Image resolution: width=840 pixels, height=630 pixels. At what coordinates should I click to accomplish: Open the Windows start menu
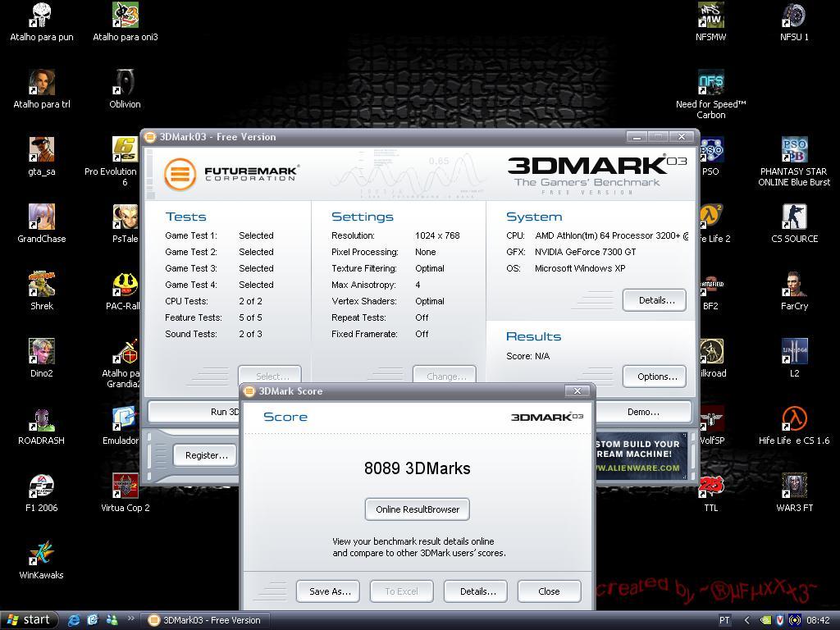[x=29, y=620]
